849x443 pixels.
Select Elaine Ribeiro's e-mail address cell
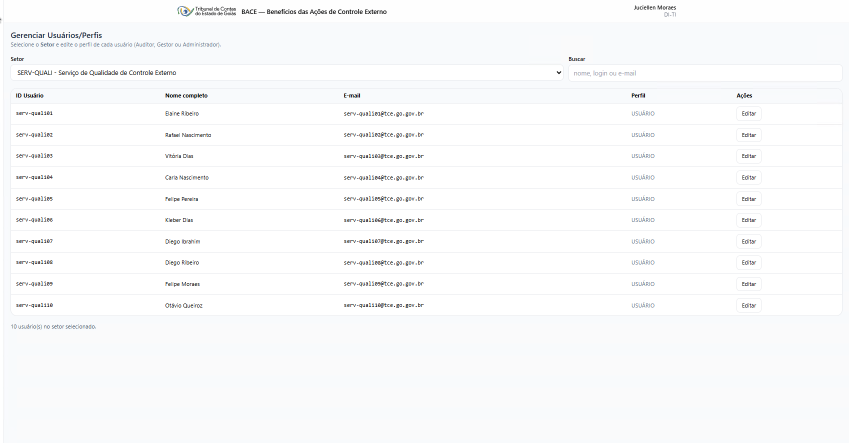tap(384, 114)
